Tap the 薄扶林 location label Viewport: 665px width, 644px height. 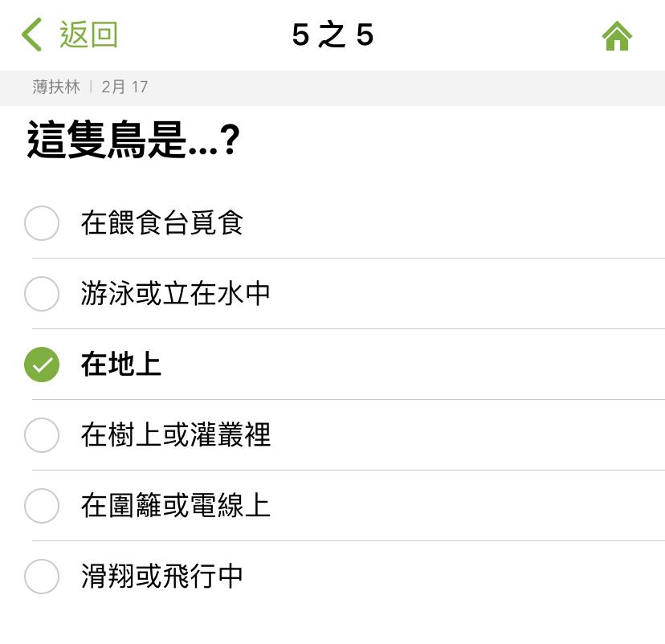tap(56, 88)
